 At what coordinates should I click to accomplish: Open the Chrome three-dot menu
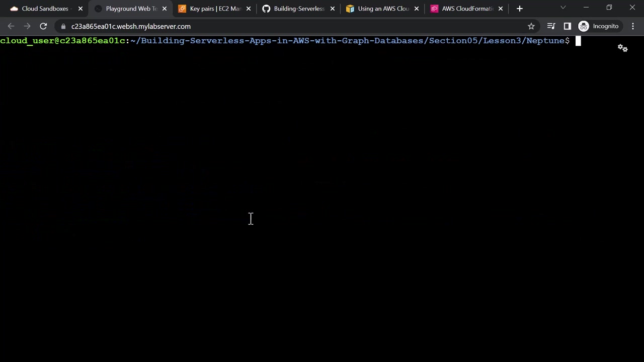[633, 26]
